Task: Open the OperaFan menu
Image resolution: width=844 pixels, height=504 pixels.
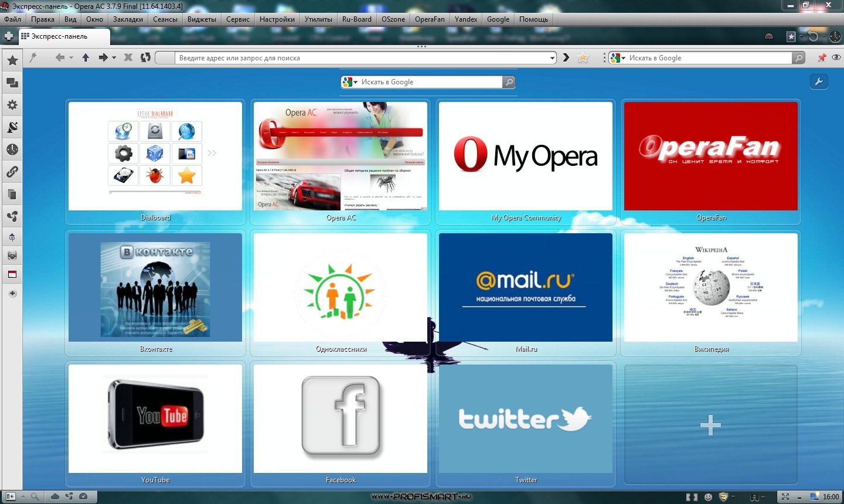Action: point(430,19)
